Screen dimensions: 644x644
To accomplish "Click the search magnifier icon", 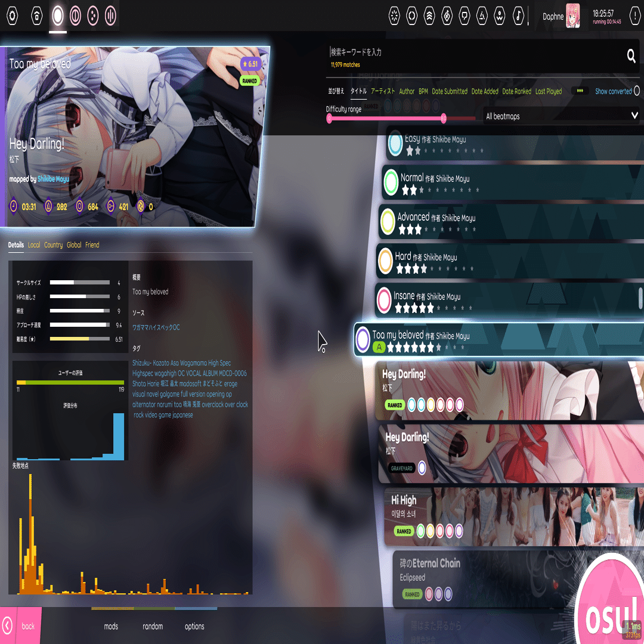I will 631,55.
